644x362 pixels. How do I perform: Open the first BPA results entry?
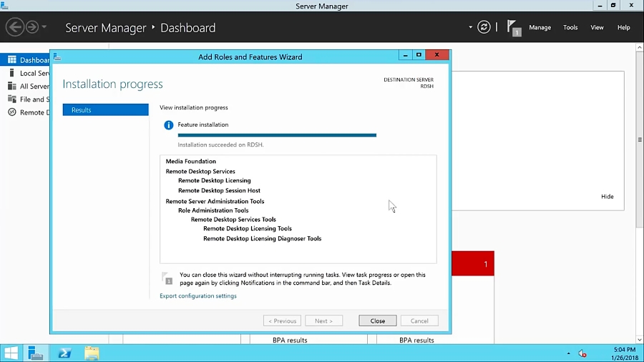click(x=290, y=341)
